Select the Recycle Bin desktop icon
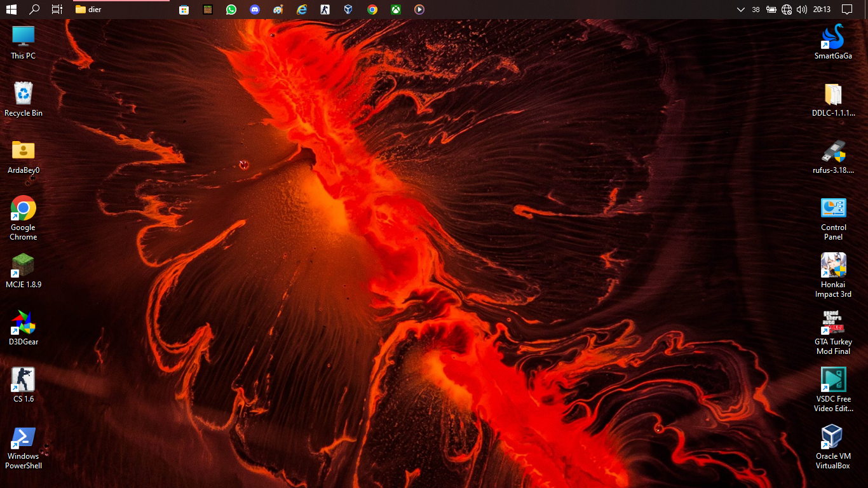Viewport: 868px width, 488px height. (24, 100)
